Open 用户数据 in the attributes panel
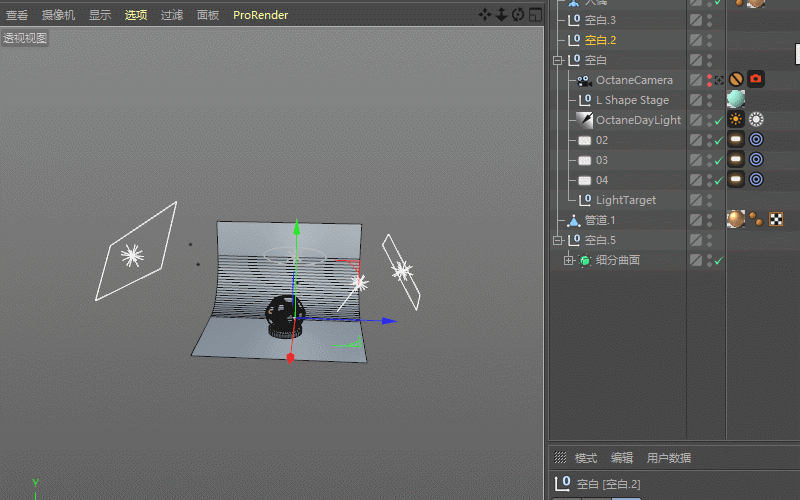 point(668,458)
